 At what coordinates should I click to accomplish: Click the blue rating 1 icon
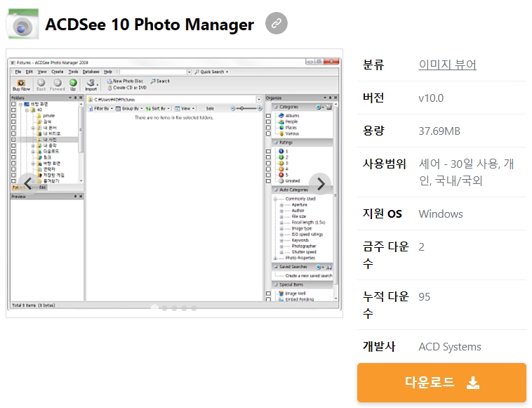coord(281,151)
